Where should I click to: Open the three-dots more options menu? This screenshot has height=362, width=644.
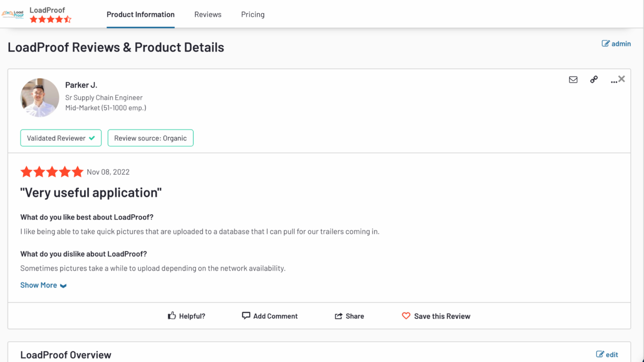pyautogui.click(x=613, y=81)
